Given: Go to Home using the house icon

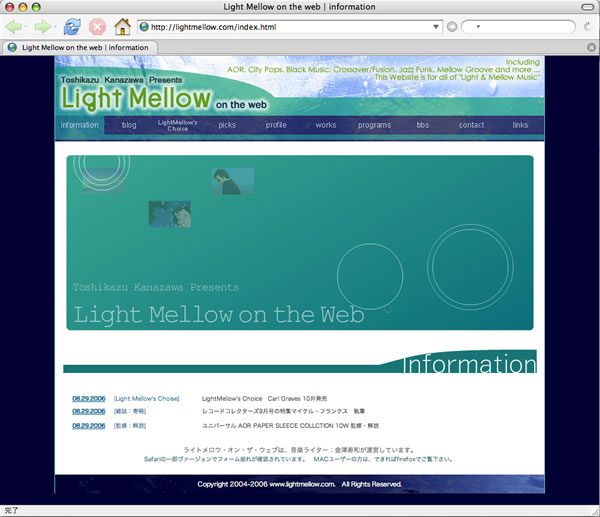Looking at the screenshot, I should (122, 27).
